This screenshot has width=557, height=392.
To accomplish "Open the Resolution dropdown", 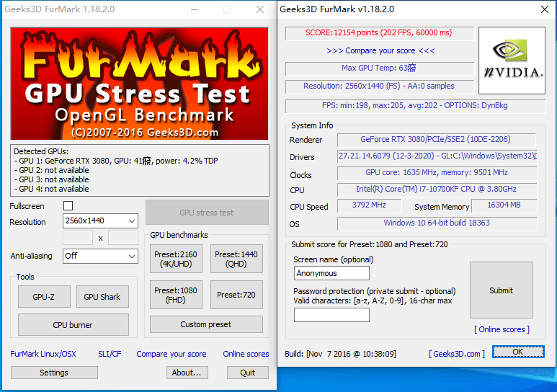I will coord(100,221).
